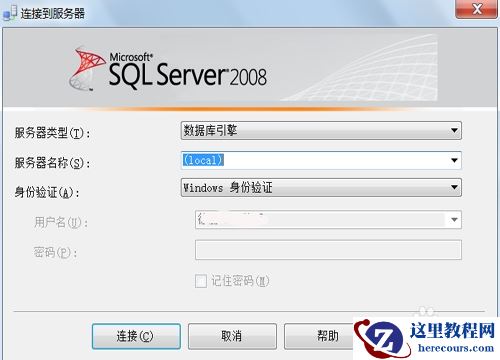Click the 服务器类型(T) label
The height and width of the screenshot is (360, 500).
52,133
